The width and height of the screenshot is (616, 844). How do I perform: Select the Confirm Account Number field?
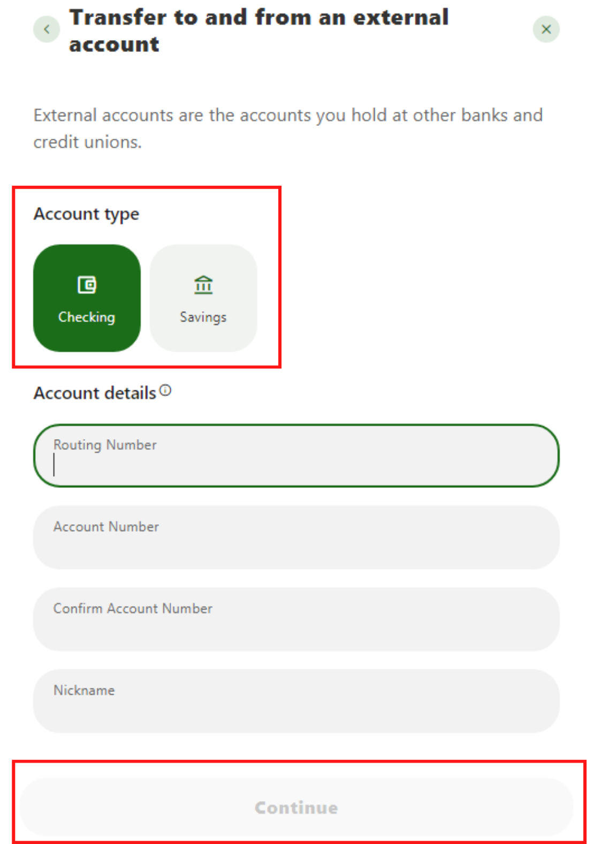point(296,619)
